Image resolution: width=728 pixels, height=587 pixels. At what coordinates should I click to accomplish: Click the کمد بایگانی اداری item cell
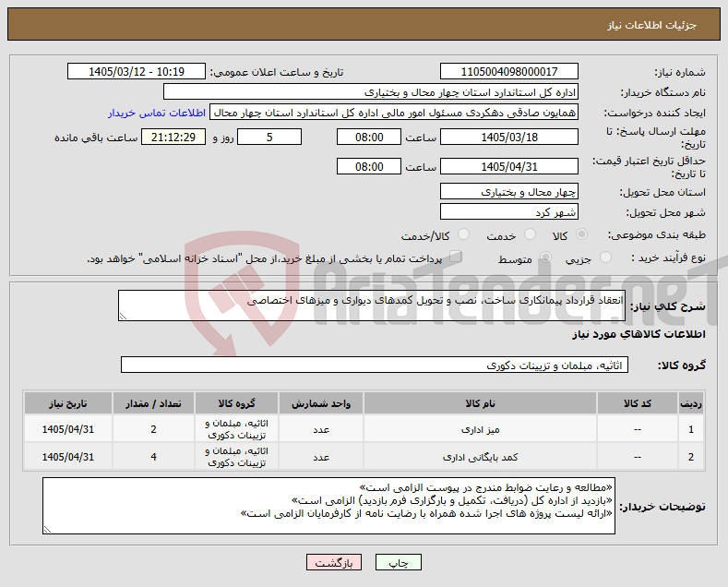point(480,457)
